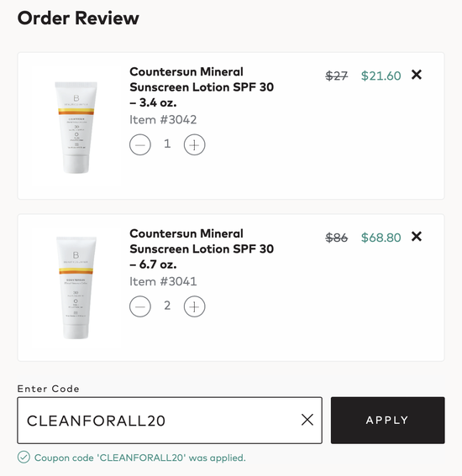Click the green coupon applied checkmark icon
Image resolution: width=462 pixels, height=476 pixels.
pos(24,458)
